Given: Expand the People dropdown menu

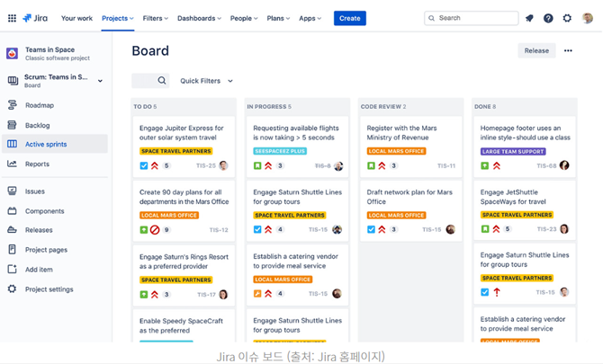Looking at the screenshot, I should [x=244, y=18].
